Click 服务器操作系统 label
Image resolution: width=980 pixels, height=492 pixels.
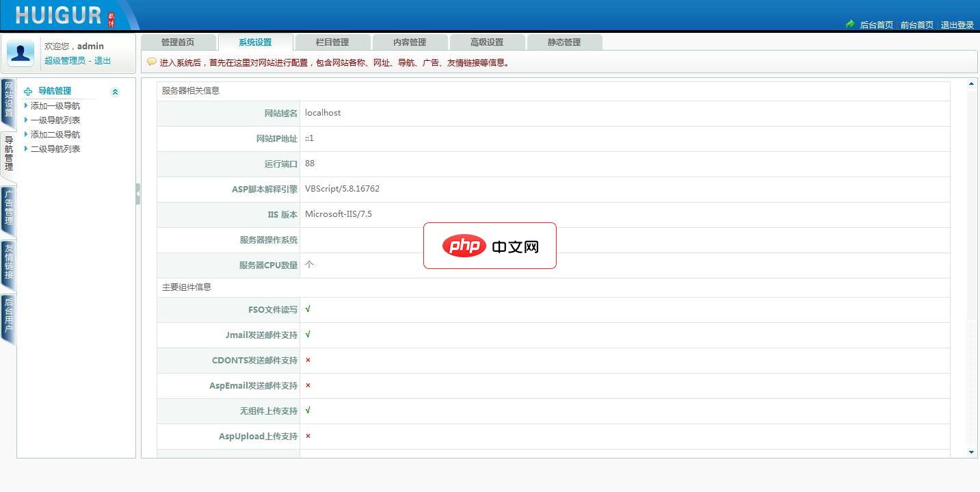[x=269, y=240]
